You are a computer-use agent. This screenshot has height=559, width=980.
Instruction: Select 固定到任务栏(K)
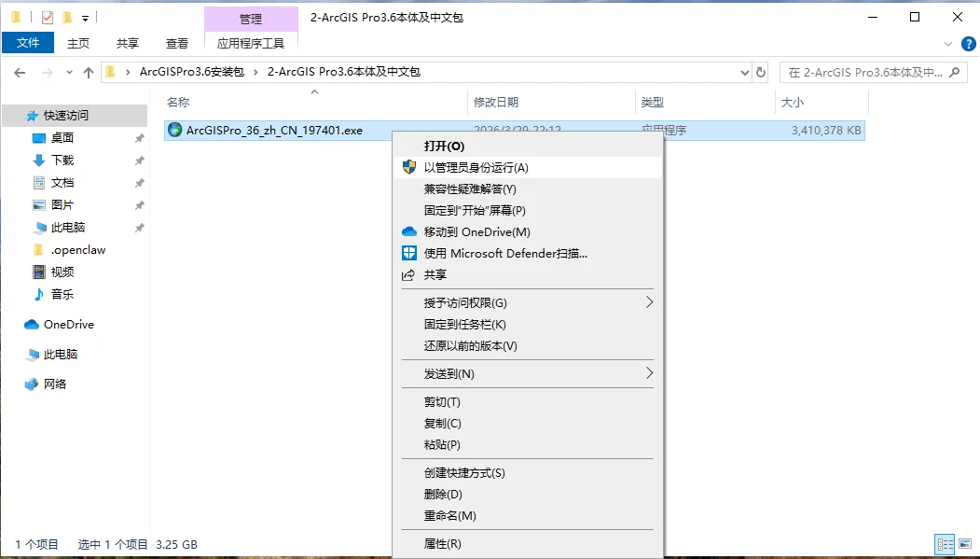pyautogui.click(x=528, y=325)
